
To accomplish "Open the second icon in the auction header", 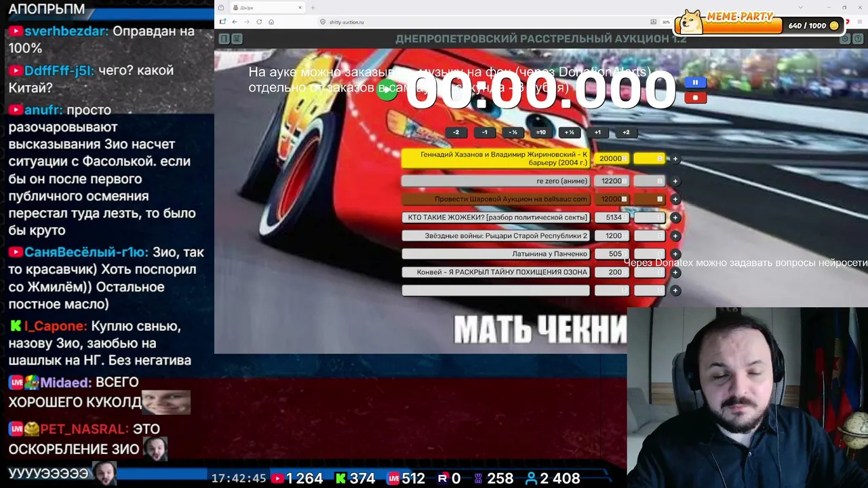I will point(237,39).
